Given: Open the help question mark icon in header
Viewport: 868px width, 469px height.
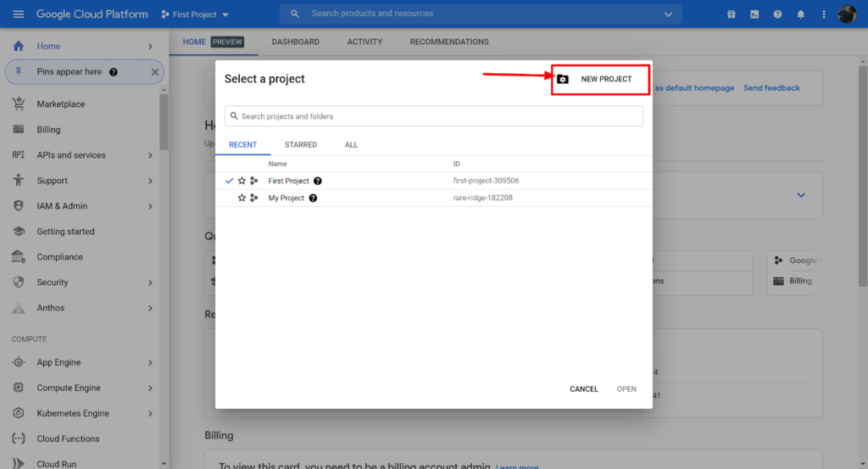Looking at the screenshot, I should (x=778, y=14).
